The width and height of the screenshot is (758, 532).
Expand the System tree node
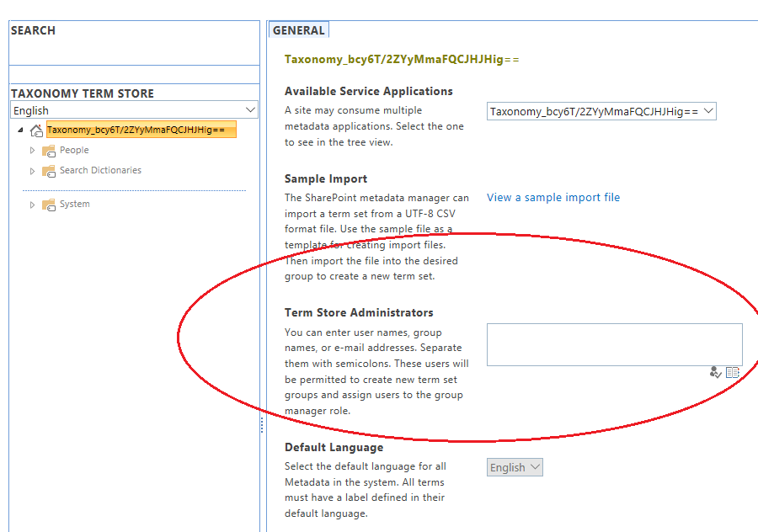pyautogui.click(x=32, y=205)
